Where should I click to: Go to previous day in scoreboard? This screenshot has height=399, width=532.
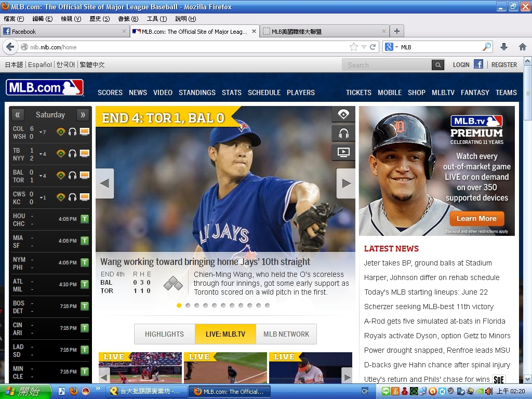click(x=18, y=115)
